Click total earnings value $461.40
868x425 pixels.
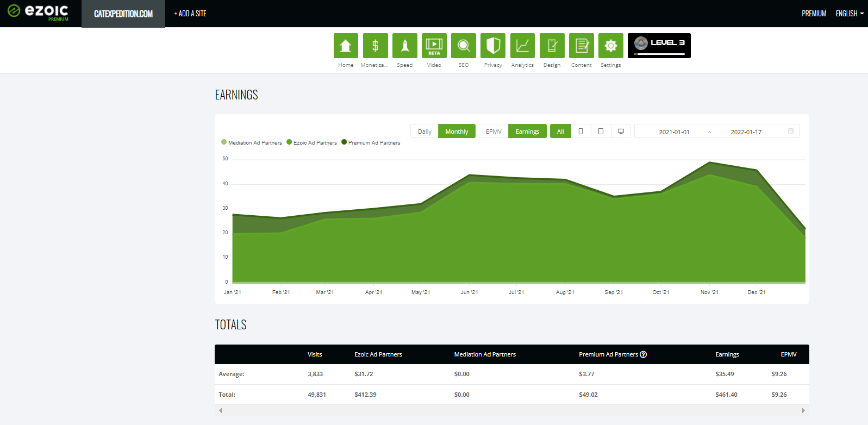(x=726, y=395)
